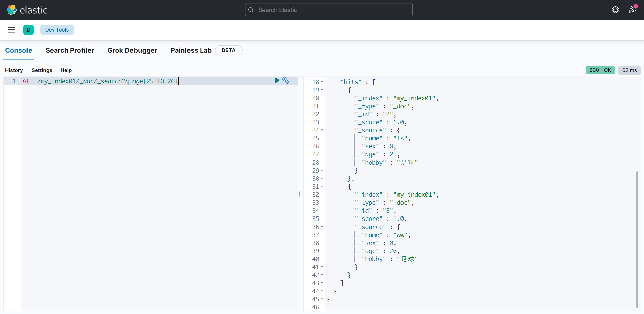Image resolution: width=644 pixels, height=314 pixels.
Task: Open the help menu lifebuoy icon
Action: click(x=615, y=10)
